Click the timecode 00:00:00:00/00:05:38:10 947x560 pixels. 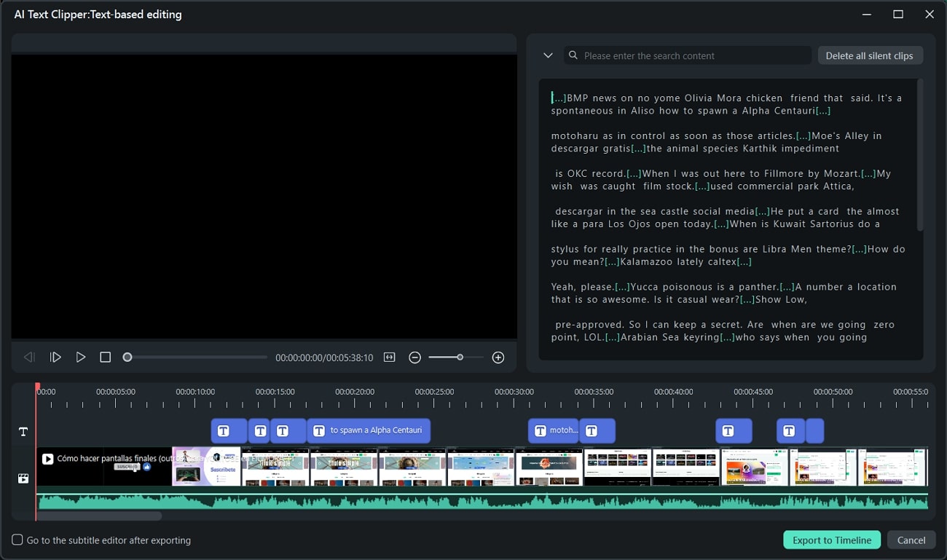click(324, 358)
